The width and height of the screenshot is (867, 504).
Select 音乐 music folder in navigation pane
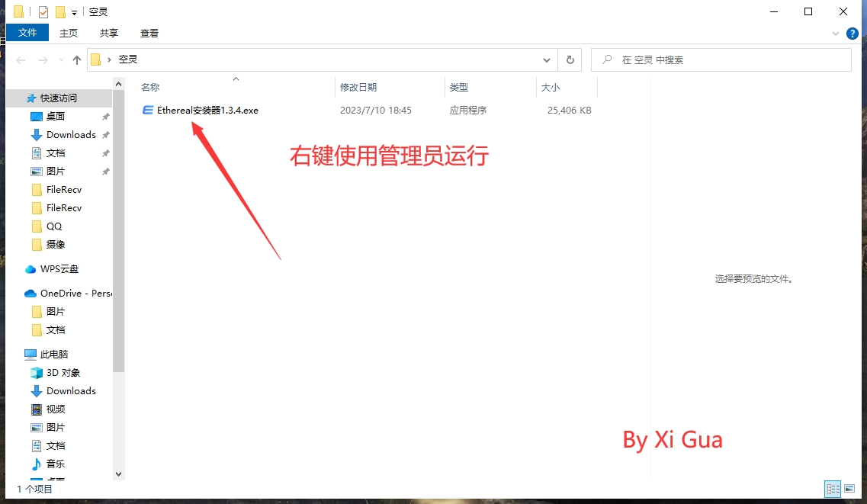37,464
